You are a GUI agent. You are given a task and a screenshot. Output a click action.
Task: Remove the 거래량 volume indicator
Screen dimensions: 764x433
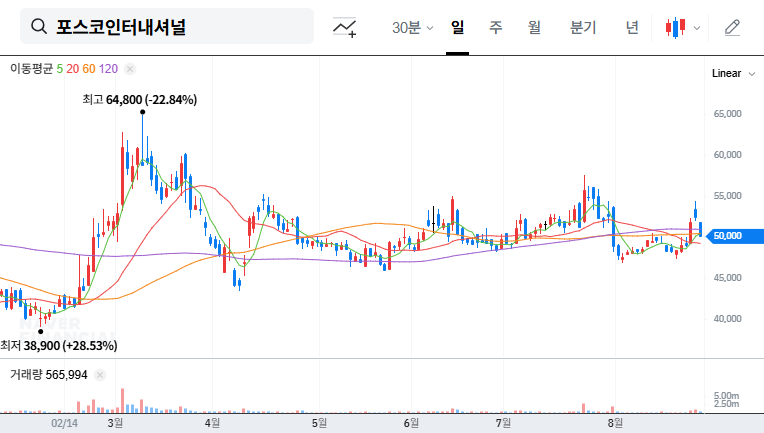coord(100,375)
